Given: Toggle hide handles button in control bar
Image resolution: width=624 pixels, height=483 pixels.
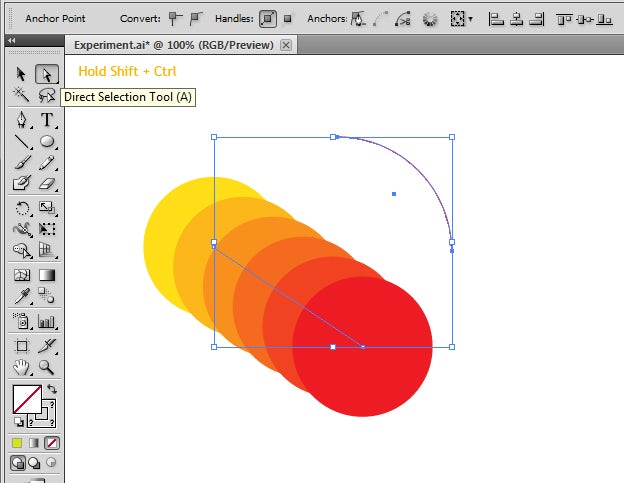Looking at the screenshot, I should (288, 18).
